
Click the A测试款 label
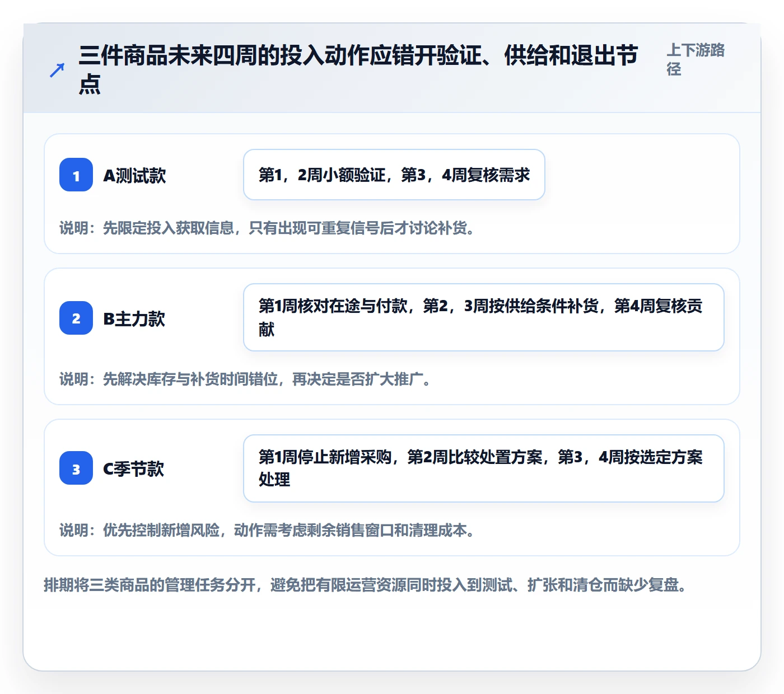pos(135,176)
